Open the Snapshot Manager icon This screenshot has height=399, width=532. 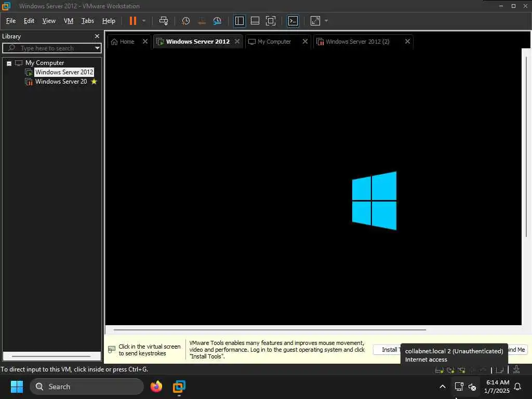(x=217, y=21)
